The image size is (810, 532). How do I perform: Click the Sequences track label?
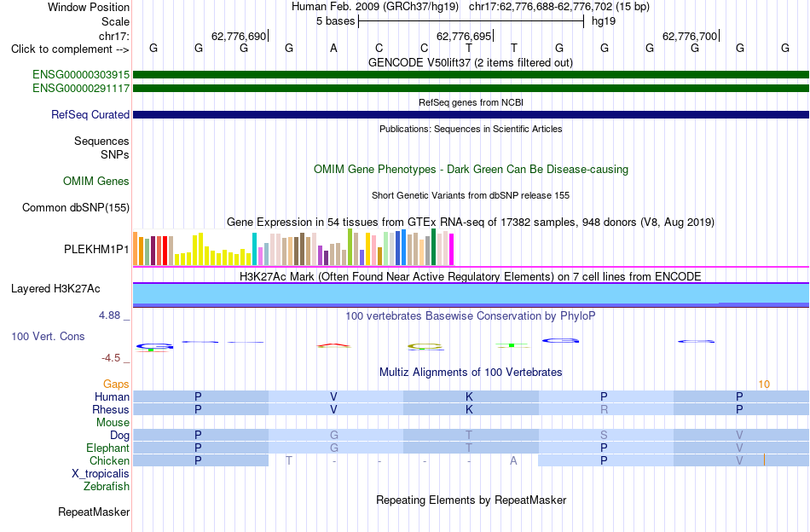[101, 141]
